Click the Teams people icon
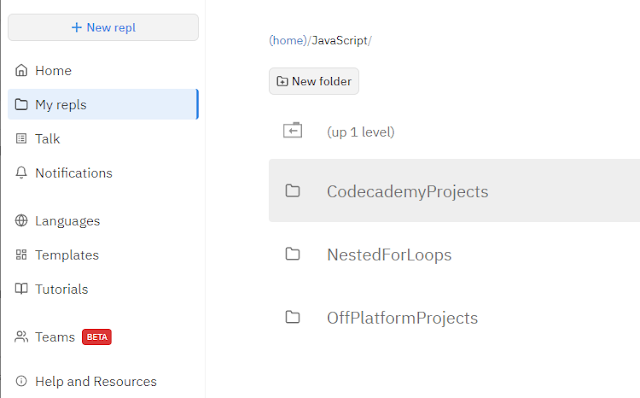Image resolution: width=640 pixels, height=398 pixels. (x=21, y=337)
